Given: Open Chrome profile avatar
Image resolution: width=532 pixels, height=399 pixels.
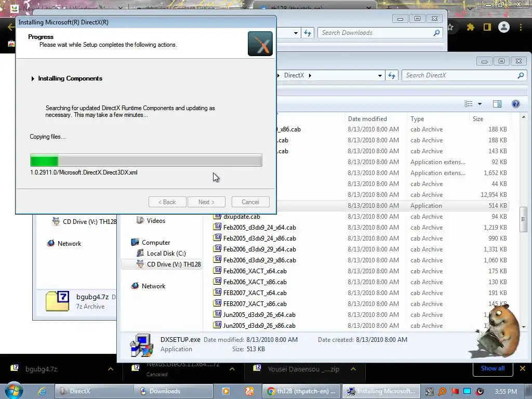Looking at the screenshot, I should pyautogui.click(x=504, y=27).
